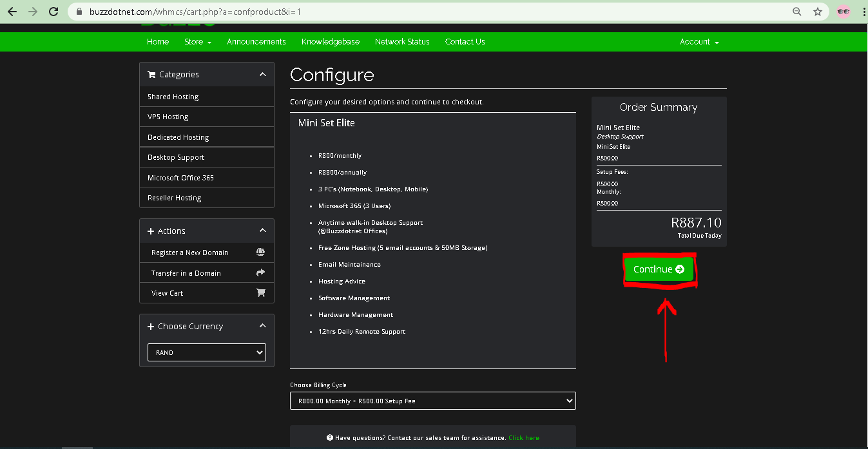Open the browser profile avatar
868x449 pixels.
click(843, 12)
